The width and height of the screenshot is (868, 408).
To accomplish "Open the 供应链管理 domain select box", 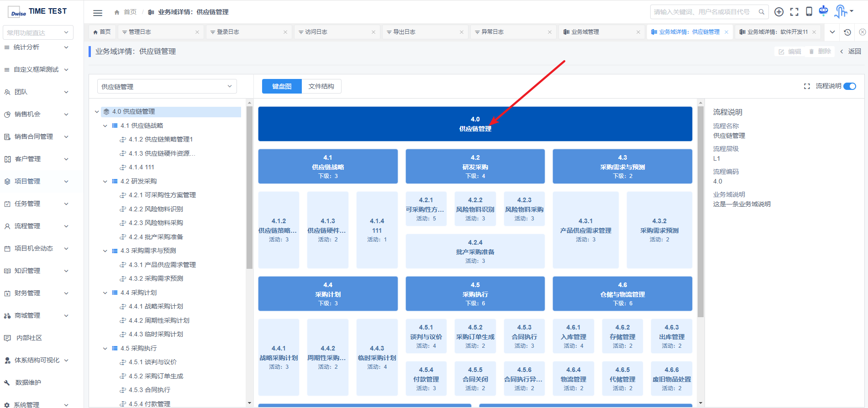I will pos(167,86).
